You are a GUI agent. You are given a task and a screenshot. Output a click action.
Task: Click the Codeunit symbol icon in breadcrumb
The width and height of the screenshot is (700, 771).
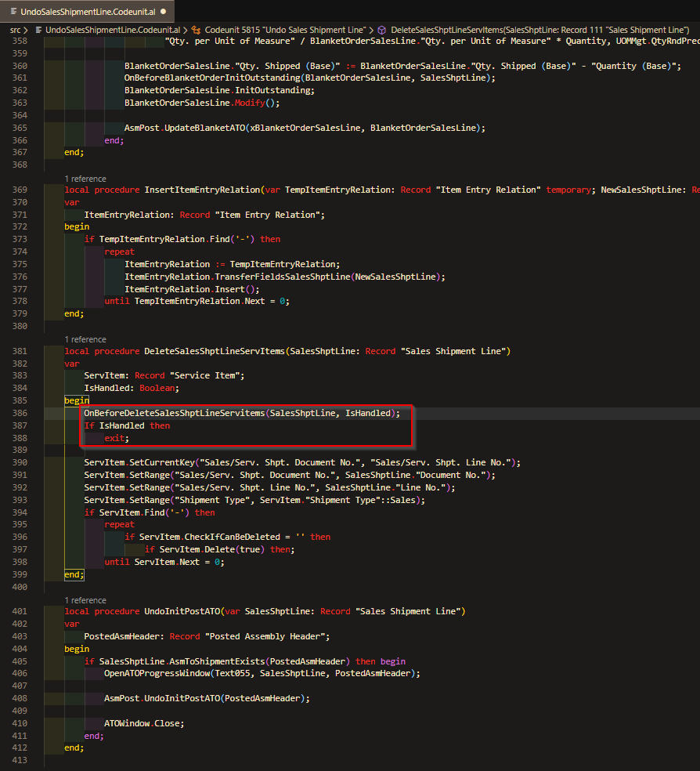click(196, 30)
